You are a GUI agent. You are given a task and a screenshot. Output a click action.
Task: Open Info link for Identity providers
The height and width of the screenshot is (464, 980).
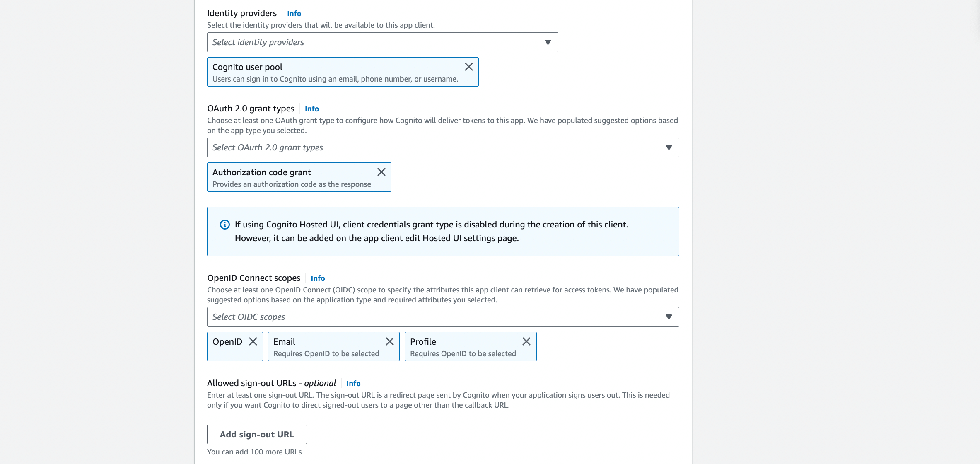coord(294,14)
